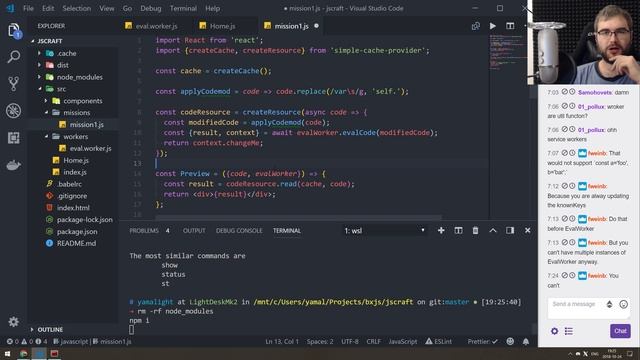Image resolution: width=640 pixels, height=360 pixels.
Task: Collapse the workers folder
Action: (46, 136)
